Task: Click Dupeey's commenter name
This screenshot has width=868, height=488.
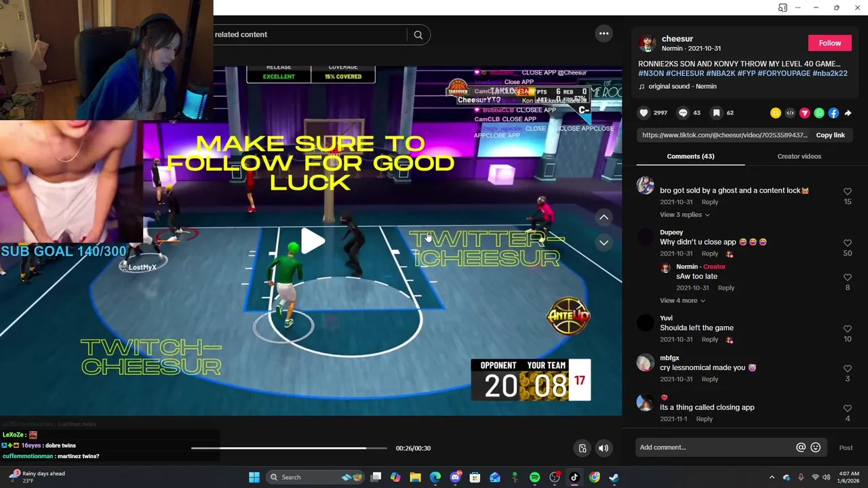Action: [671, 232]
